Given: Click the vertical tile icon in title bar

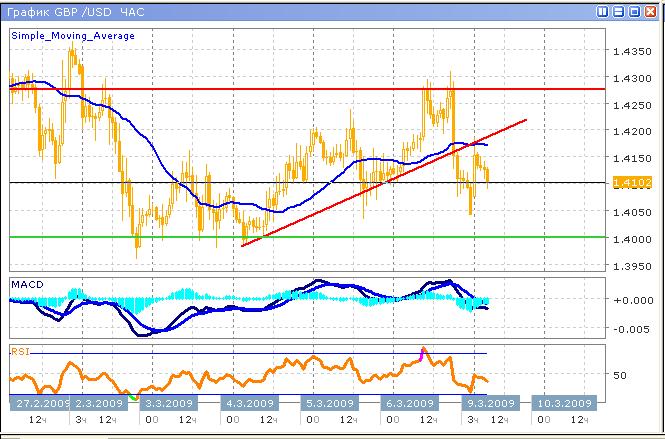Looking at the screenshot, I should 603,12.
